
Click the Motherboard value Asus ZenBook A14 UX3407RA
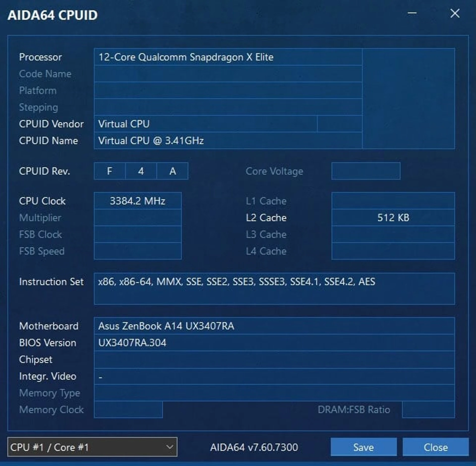click(166, 326)
